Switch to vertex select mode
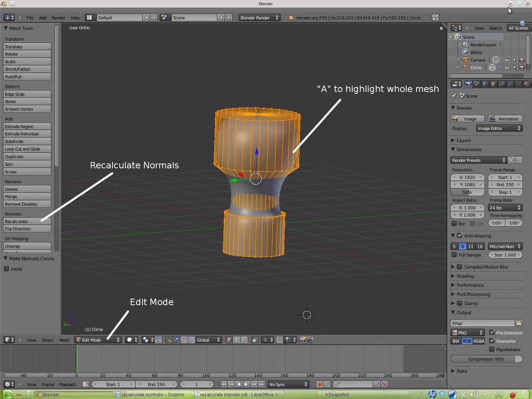Viewport: 532px width, 399px height. tap(229, 340)
